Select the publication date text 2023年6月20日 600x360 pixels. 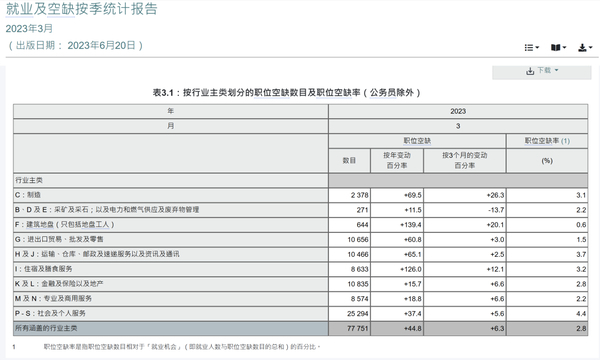click(101, 46)
